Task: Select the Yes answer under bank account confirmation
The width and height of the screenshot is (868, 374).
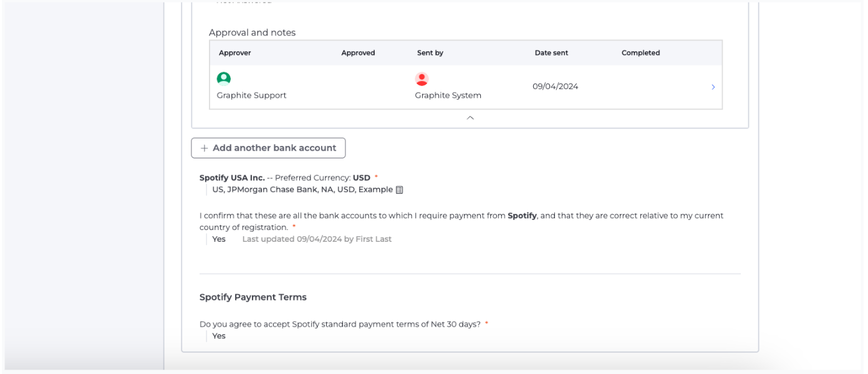Action: [x=218, y=239]
